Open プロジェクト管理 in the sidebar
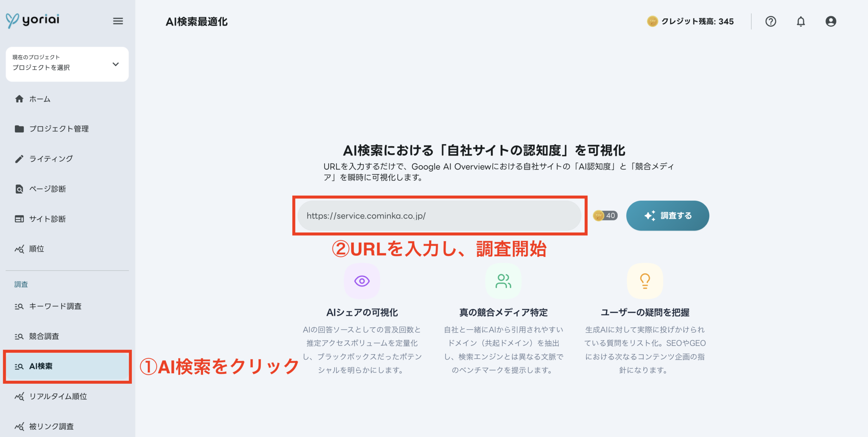 click(x=59, y=129)
